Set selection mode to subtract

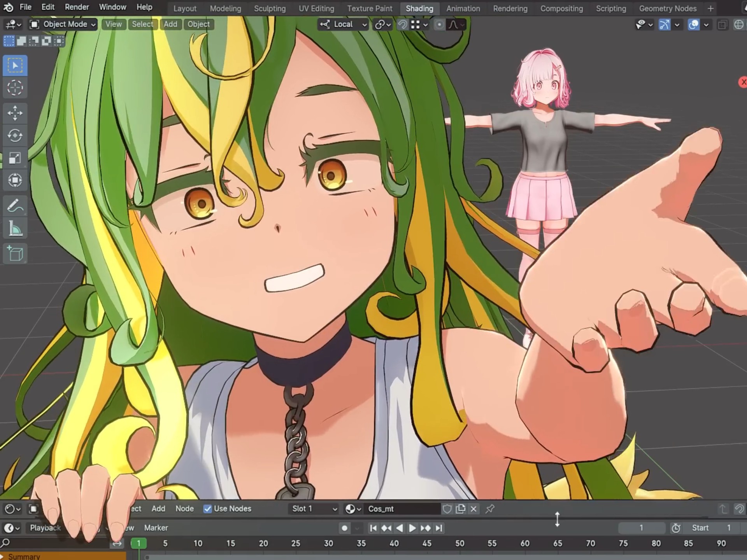click(x=34, y=41)
